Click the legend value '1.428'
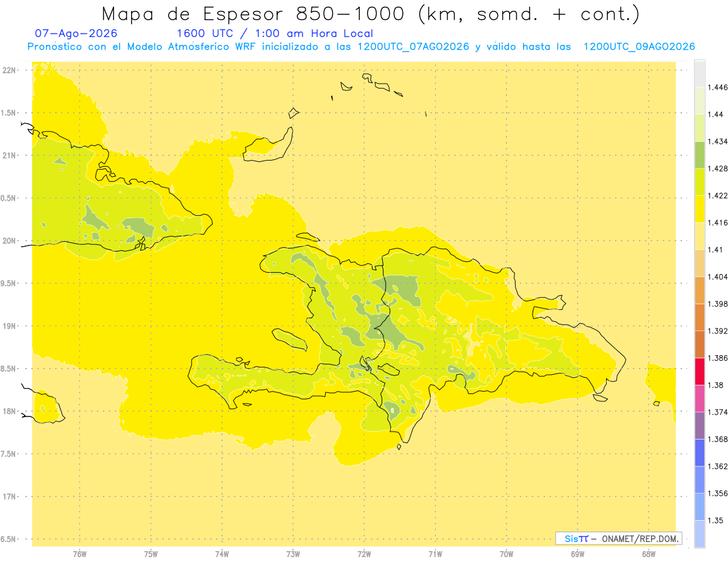Screen dimensions: 728x562 (x=718, y=169)
